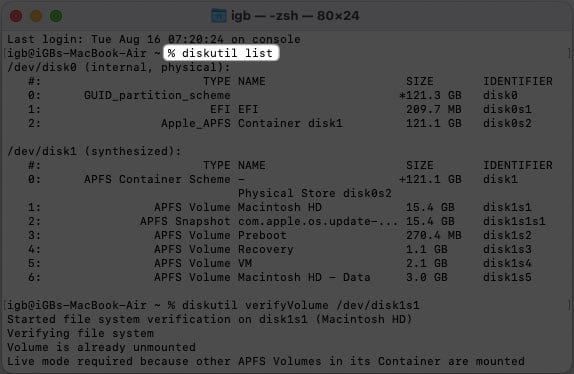Click 'Macintosh HD - Data' volume name
The height and width of the screenshot is (374, 574).
coord(304,277)
